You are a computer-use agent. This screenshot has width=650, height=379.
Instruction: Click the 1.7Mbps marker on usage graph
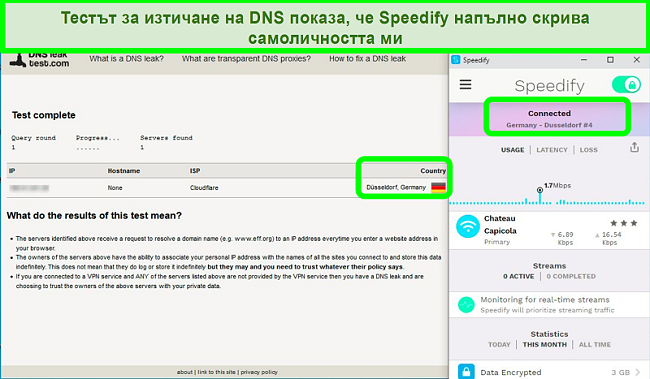[x=540, y=190]
